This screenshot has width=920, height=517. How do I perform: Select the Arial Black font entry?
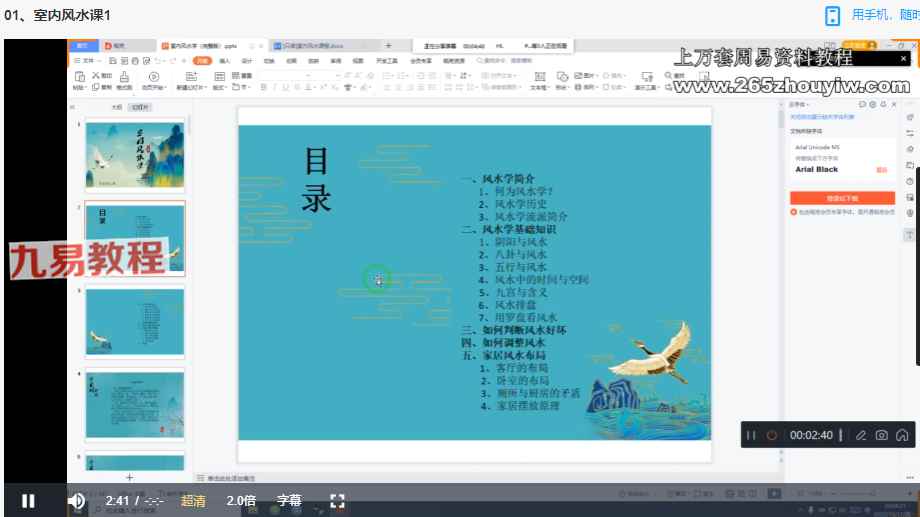pyautogui.click(x=816, y=169)
